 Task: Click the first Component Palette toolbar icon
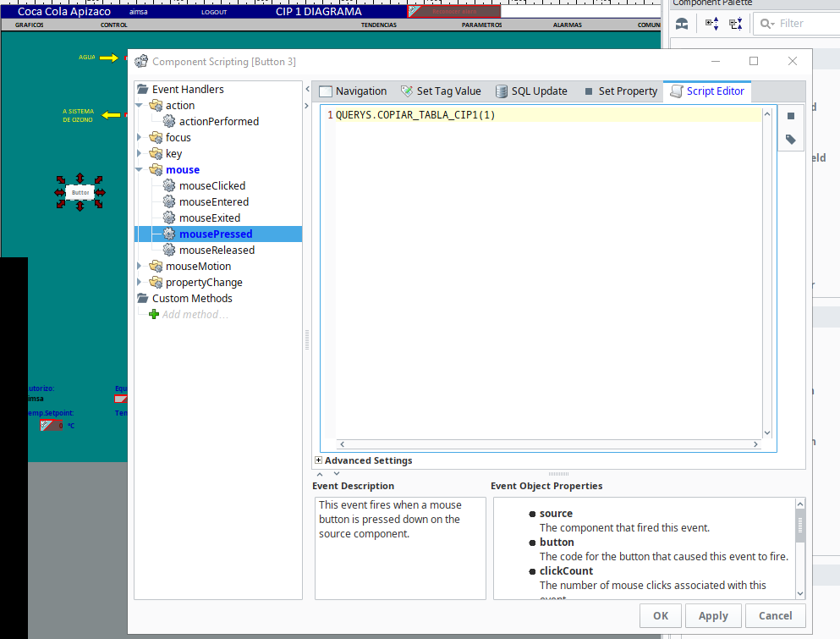682,24
